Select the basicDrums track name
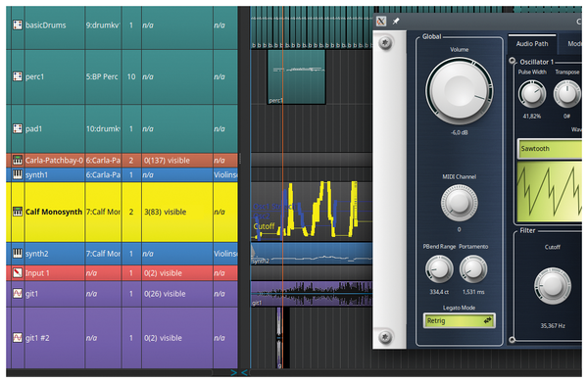The width and height of the screenshot is (588, 383). [46, 25]
